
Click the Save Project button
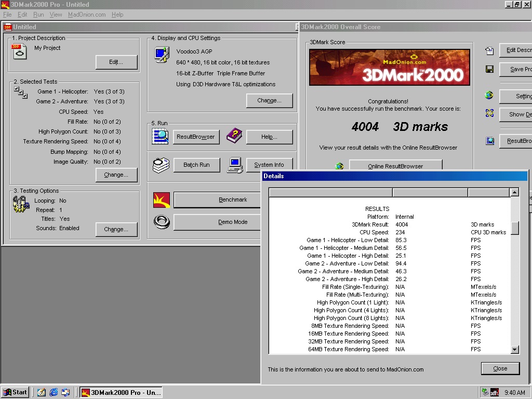click(516, 69)
